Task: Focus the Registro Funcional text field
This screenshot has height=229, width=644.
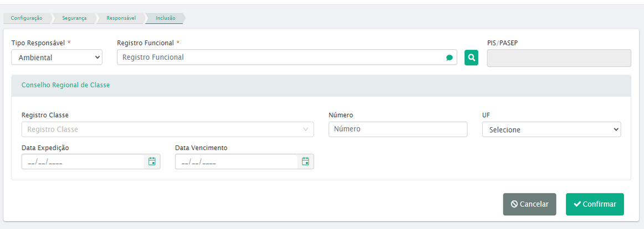Action: tap(287, 58)
